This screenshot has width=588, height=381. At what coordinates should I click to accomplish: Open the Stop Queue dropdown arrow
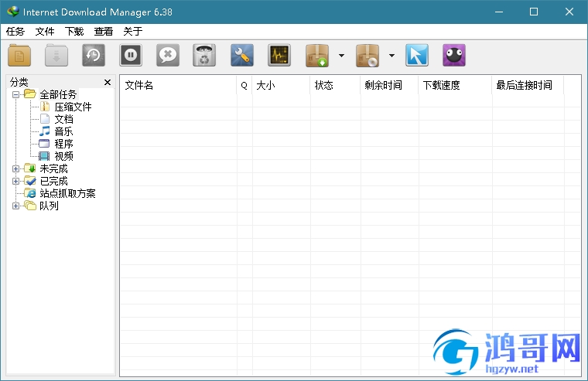click(391, 56)
